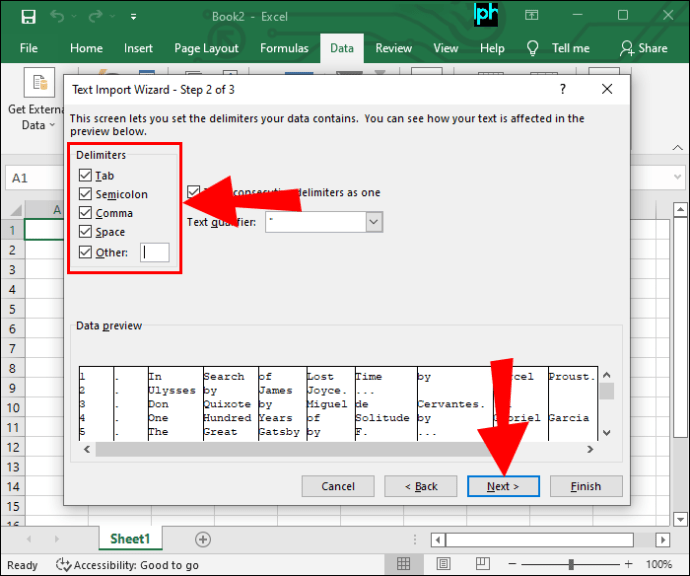Image resolution: width=690 pixels, height=576 pixels.
Task: Click data preview scroll right arrow
Action: click(x=590, y=449)
